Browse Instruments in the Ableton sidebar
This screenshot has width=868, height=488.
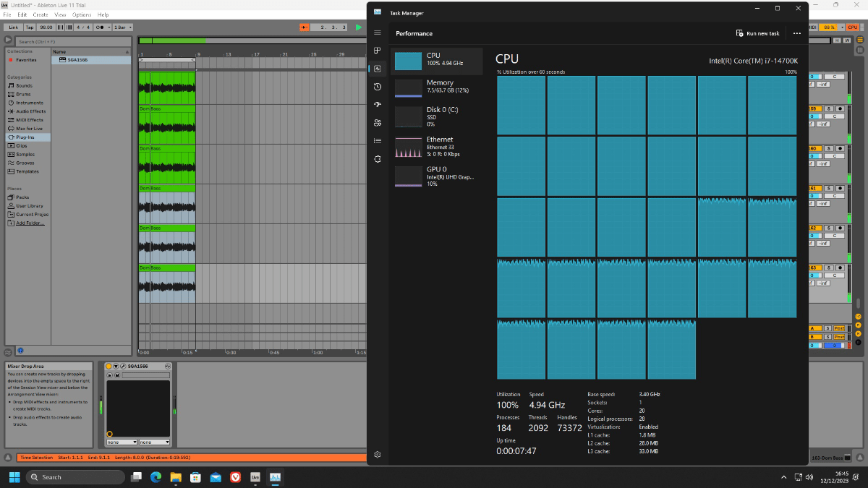(29, 103)
